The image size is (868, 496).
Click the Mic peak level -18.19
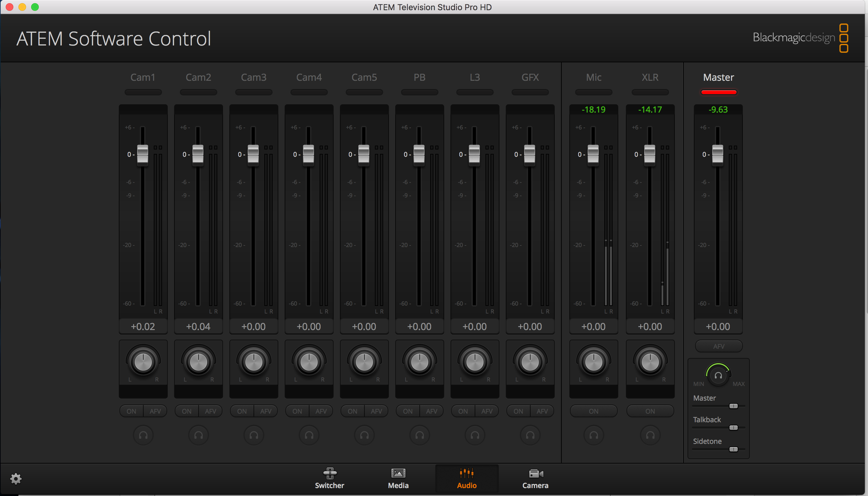click(x=593, y=110)
